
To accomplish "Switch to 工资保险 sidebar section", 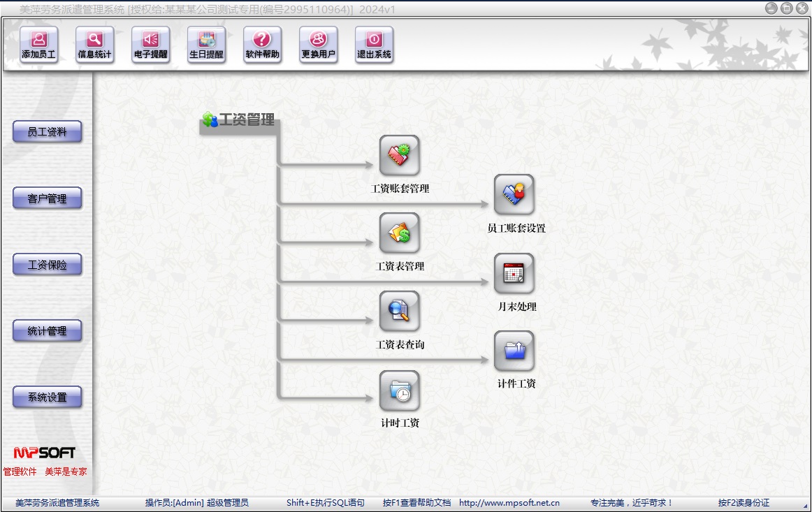I will pos(48,265).
